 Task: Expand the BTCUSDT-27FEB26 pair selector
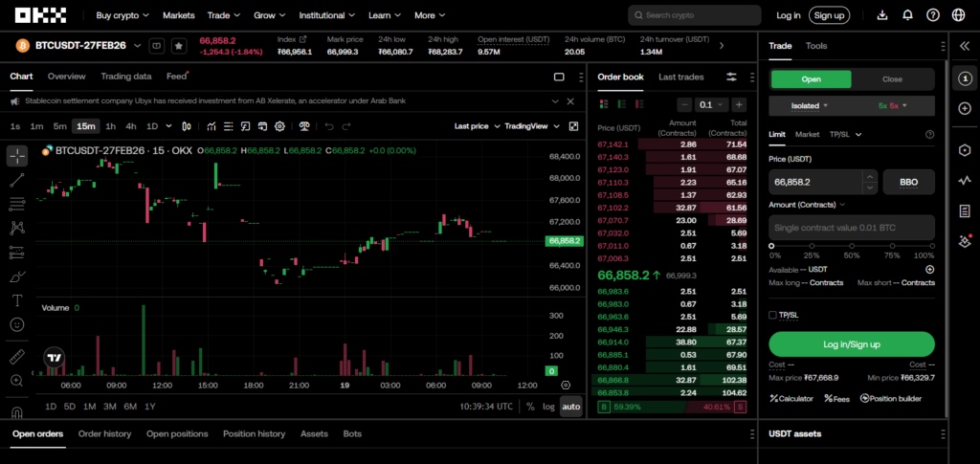coord(138,46)
